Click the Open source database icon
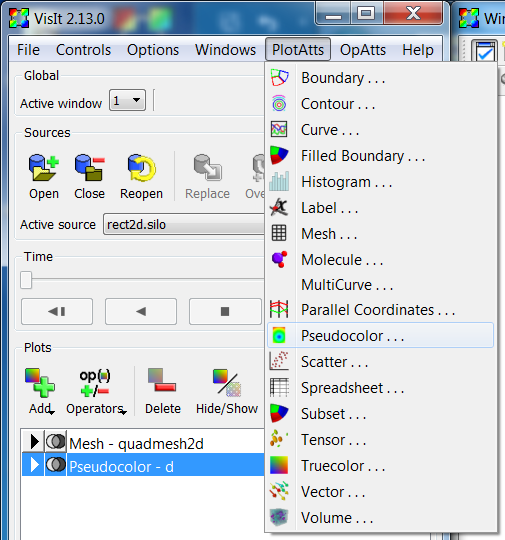This screenshot has width=505, height=540. coord(43,168)
